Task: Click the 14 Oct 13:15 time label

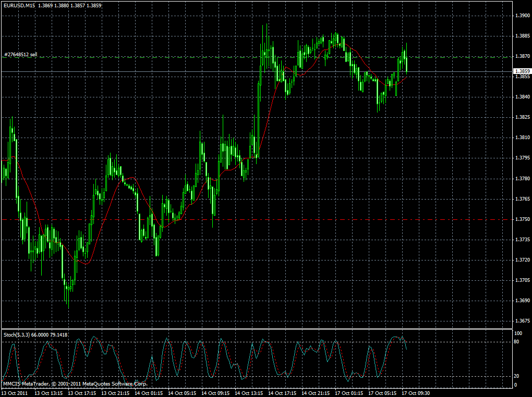Action: point(249,393)
